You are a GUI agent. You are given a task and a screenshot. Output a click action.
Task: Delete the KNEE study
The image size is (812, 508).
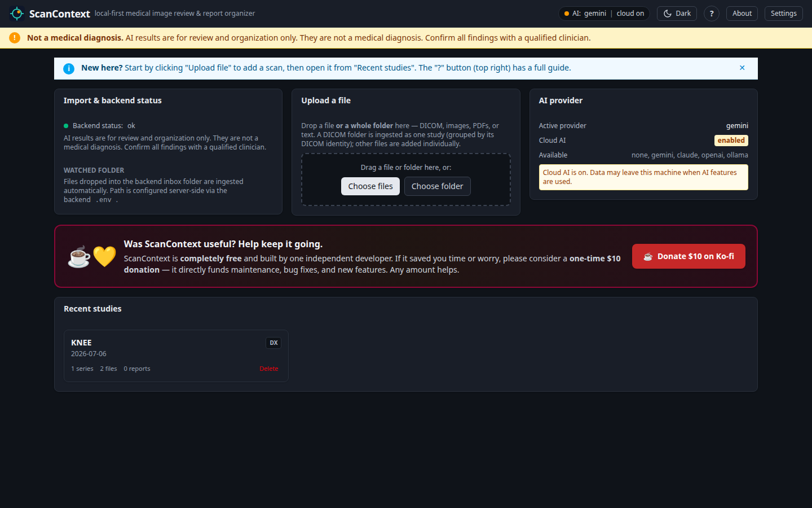coord(269,369)
